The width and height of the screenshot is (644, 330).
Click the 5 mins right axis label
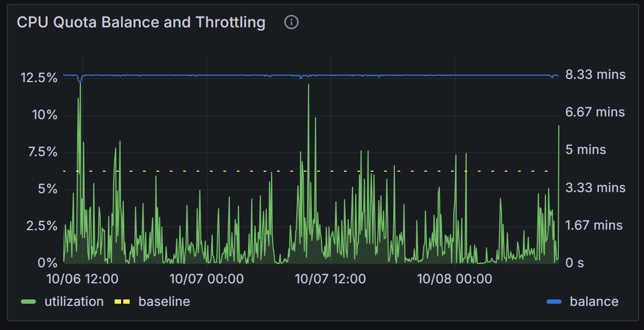point(586,150)
